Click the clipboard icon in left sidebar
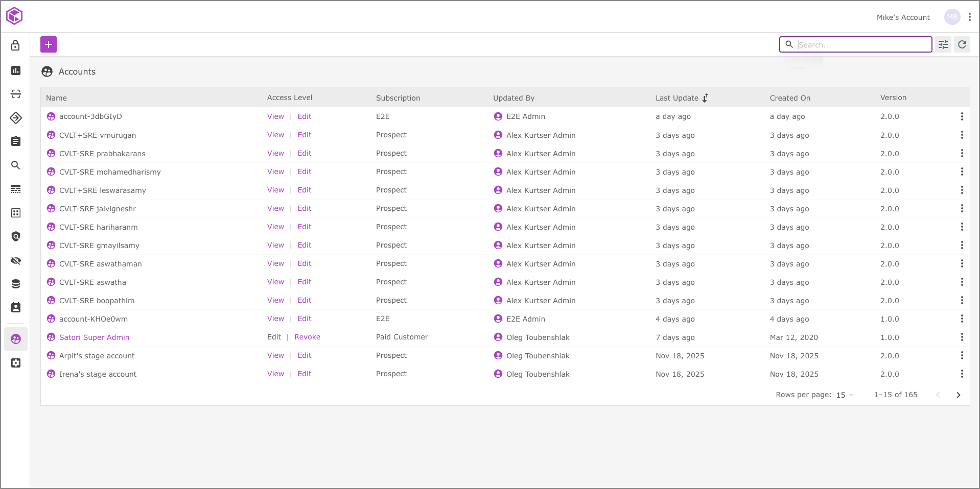Image resolution: width=980 pixels, height=489 pixels. [x=16, y=141]
